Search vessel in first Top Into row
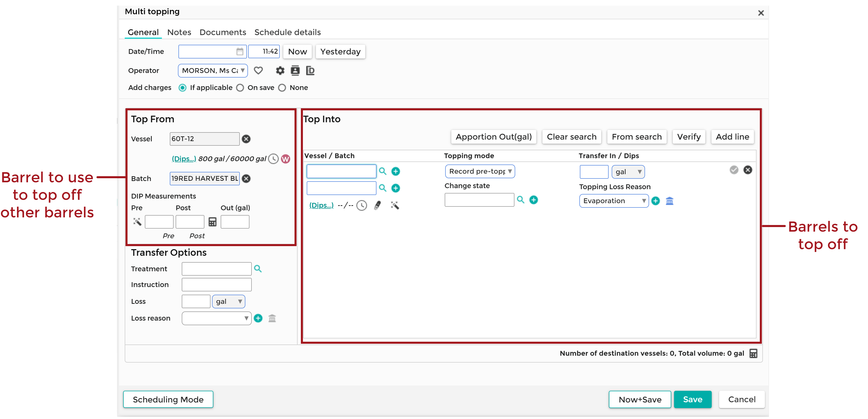This screenshot has height=419, width=868. (x=382, y=171)
